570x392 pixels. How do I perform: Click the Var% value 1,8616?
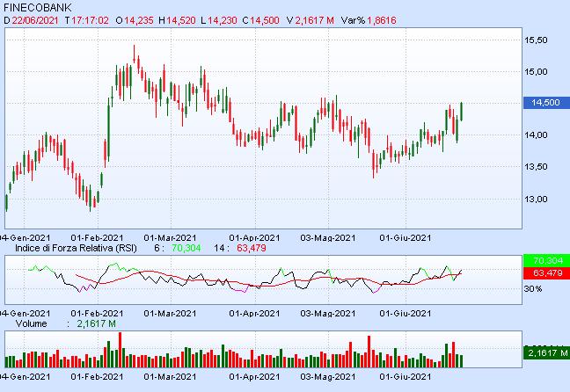tap(382, 20)
